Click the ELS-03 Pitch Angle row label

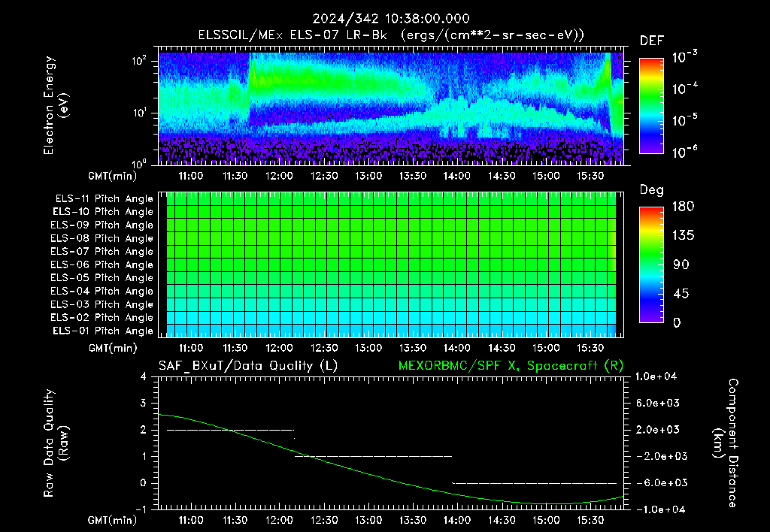coord(102,304)
